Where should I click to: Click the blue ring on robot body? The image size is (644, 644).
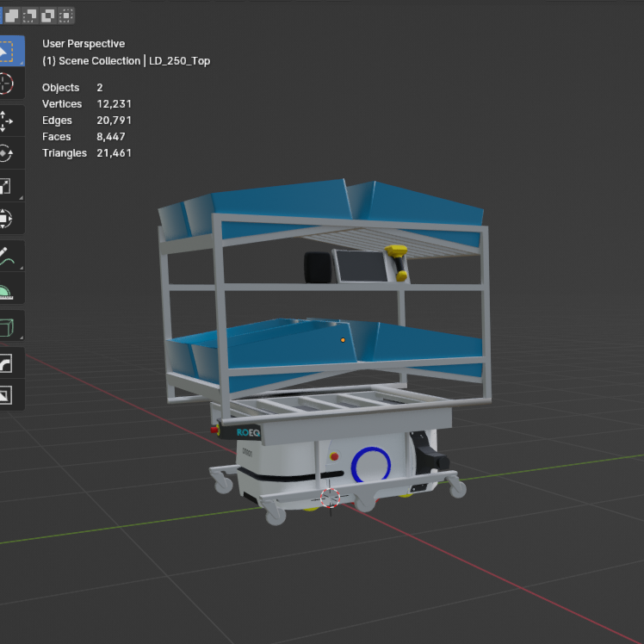(x=371, y=465)
